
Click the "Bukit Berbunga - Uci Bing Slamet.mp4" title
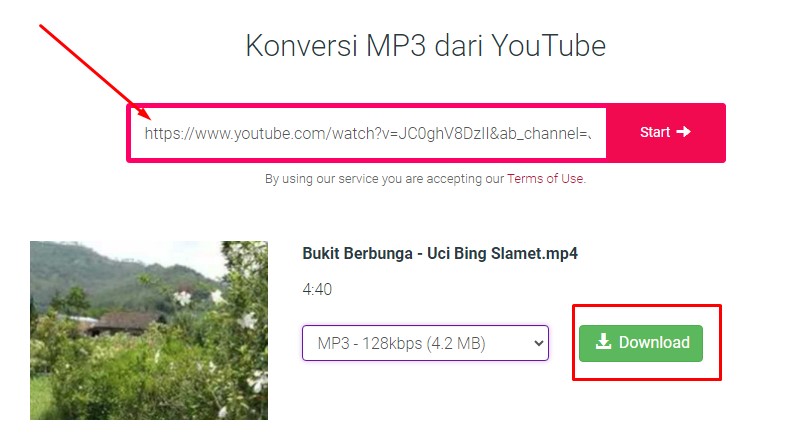(440, 253)
